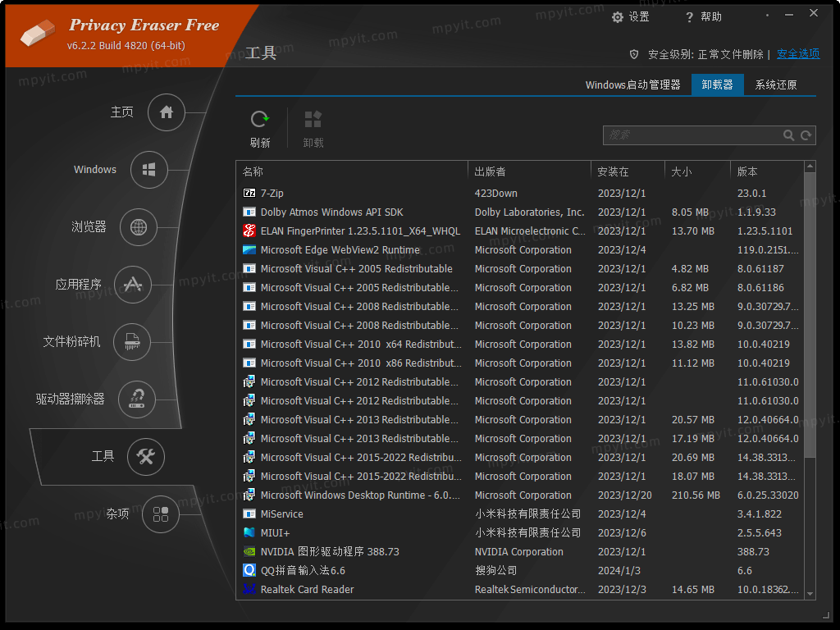Switch to Windows启动管理器 tab
840x630 pixels.
632,84
